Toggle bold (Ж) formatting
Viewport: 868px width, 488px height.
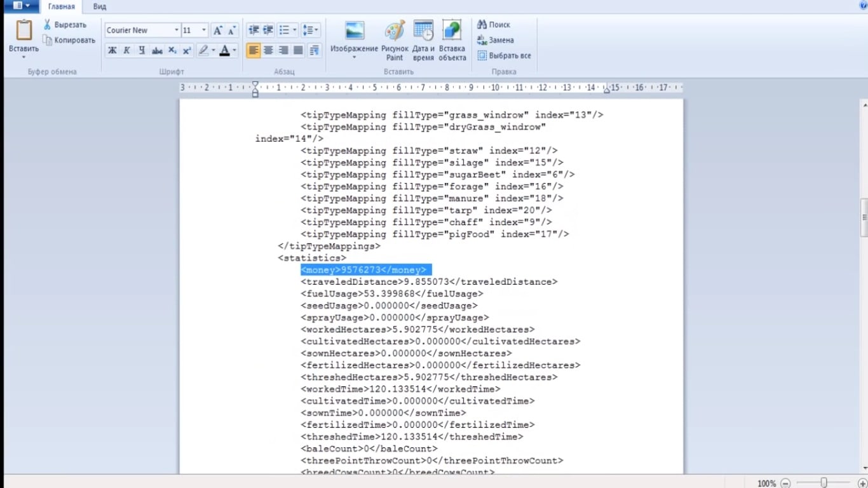coord(112,50)
